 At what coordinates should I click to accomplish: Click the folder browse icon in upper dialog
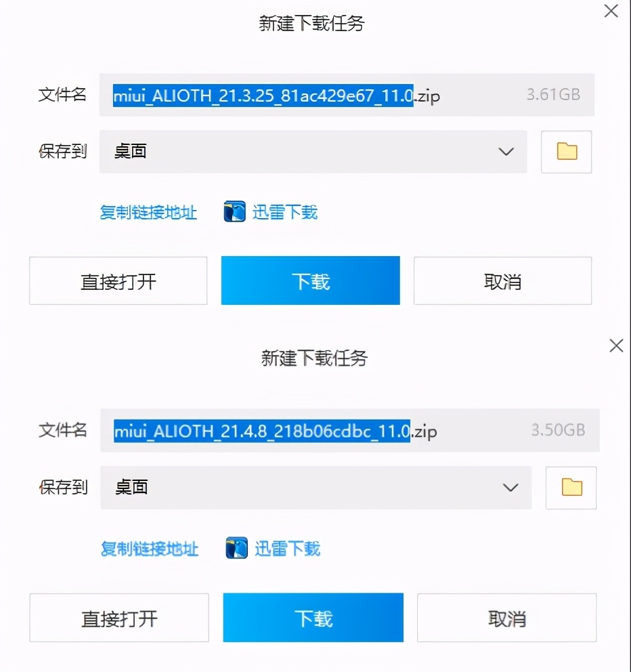(x=566, y=152)
